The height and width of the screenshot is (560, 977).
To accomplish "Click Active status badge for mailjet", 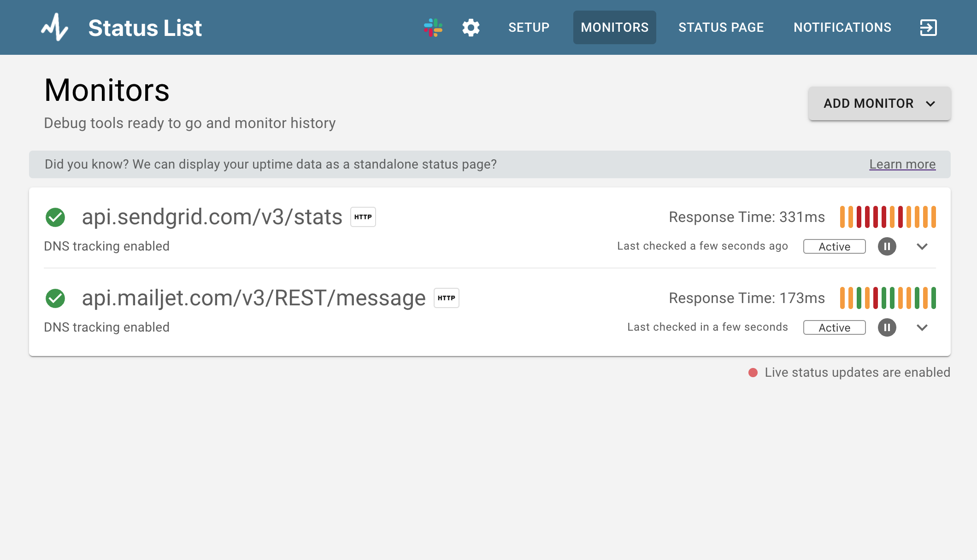I will click(x=835, y=327).
